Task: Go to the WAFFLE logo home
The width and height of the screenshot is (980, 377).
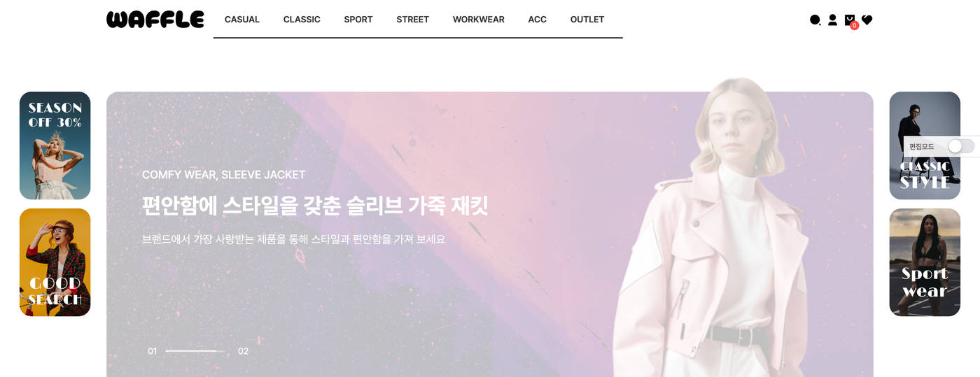Action: click(x=155, y=20)
